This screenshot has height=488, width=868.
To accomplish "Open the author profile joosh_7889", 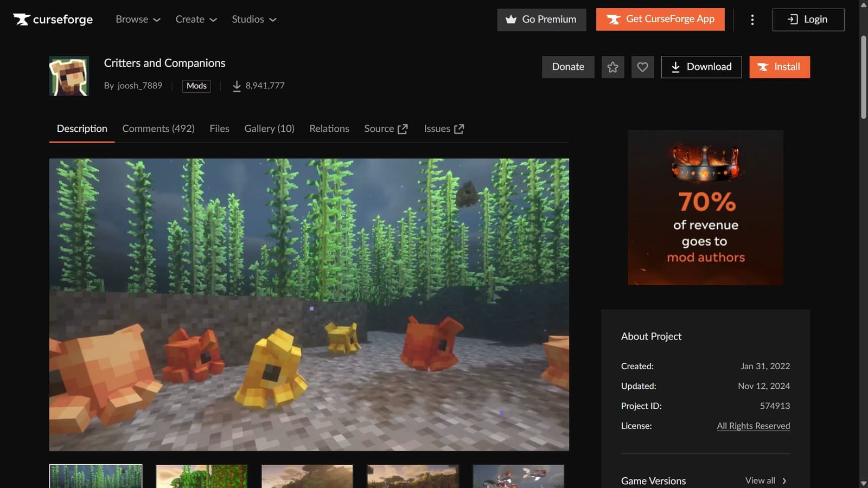I will point(140,86).
